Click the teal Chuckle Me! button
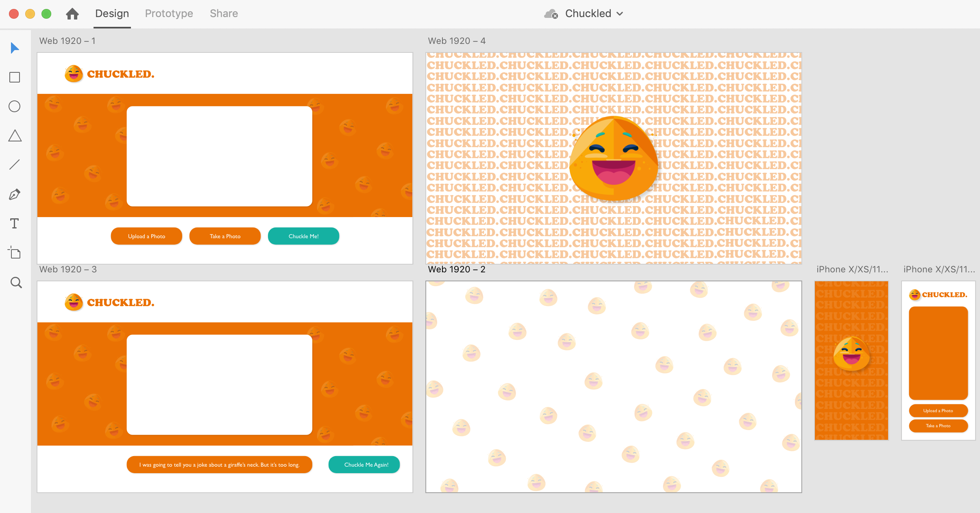This screenshot has height=513, width=980. pos(303,236)
